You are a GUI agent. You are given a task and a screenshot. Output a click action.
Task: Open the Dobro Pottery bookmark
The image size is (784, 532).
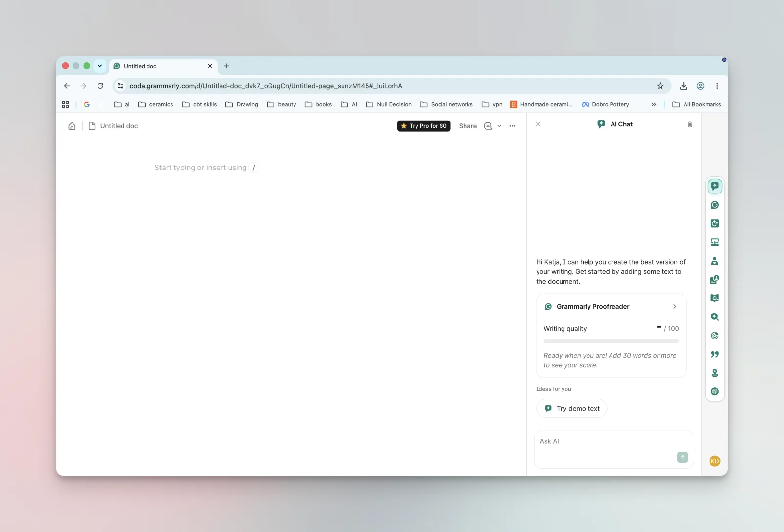[605, 105]
